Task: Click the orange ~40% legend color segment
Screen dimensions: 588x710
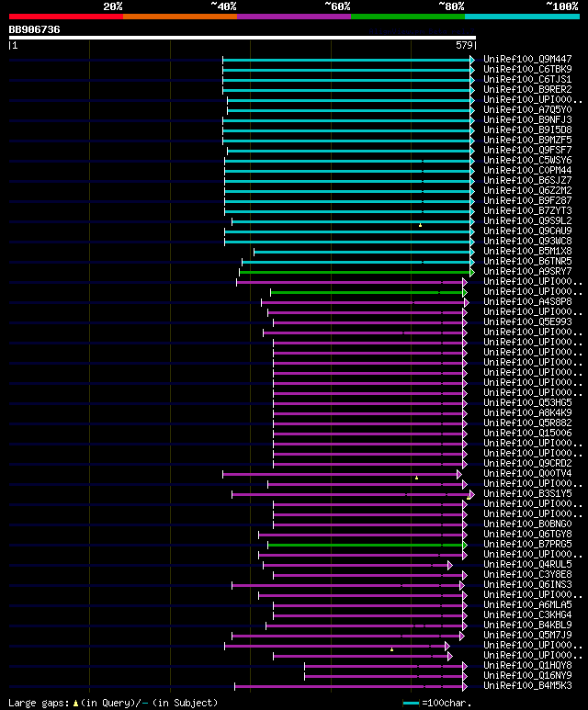Action: (180, 17)
